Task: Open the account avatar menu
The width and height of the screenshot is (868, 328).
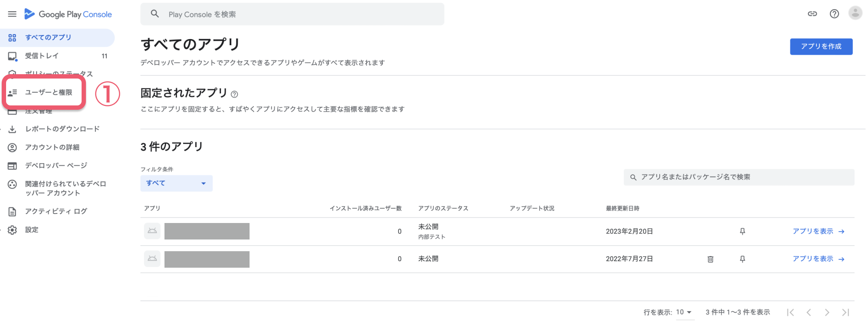Action: 855,13
